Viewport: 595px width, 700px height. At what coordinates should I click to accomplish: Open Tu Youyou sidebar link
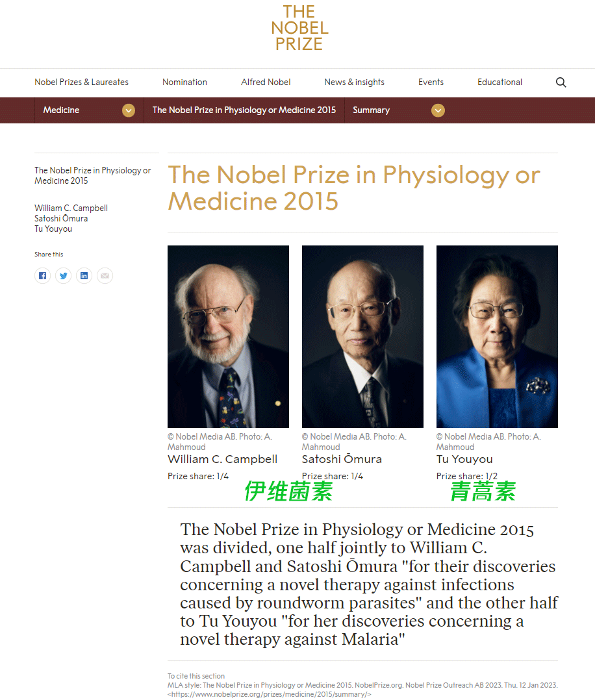click(x=53, y=229)
